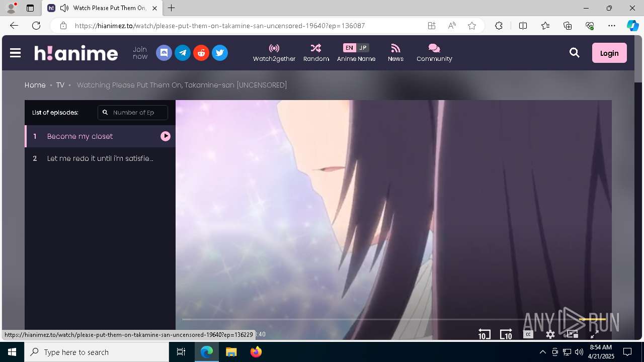Open Collections panel
Screen dimensions: 644x362
pyautogui.click(x=568, y=26)
